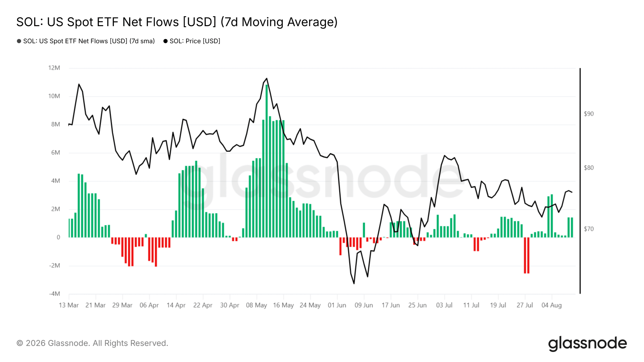Click the glassnode logo at bottom right

pyautogui.click(x=587, y=343)
